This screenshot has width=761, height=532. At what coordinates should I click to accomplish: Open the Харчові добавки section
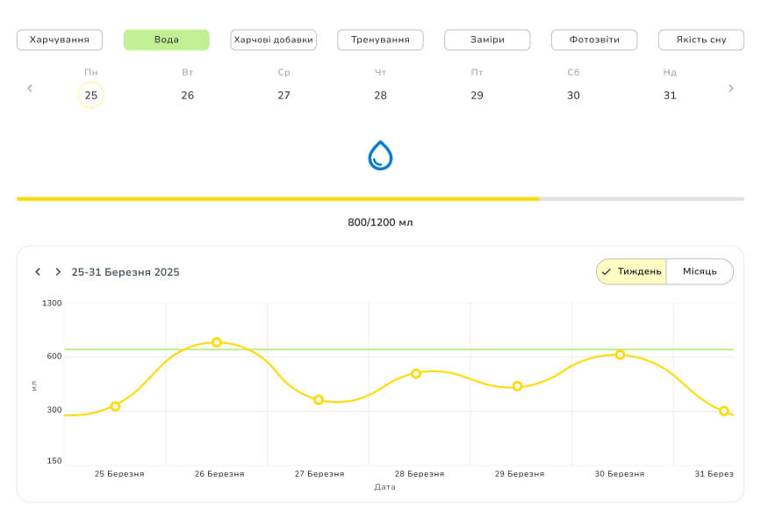[x=273, y=40]
